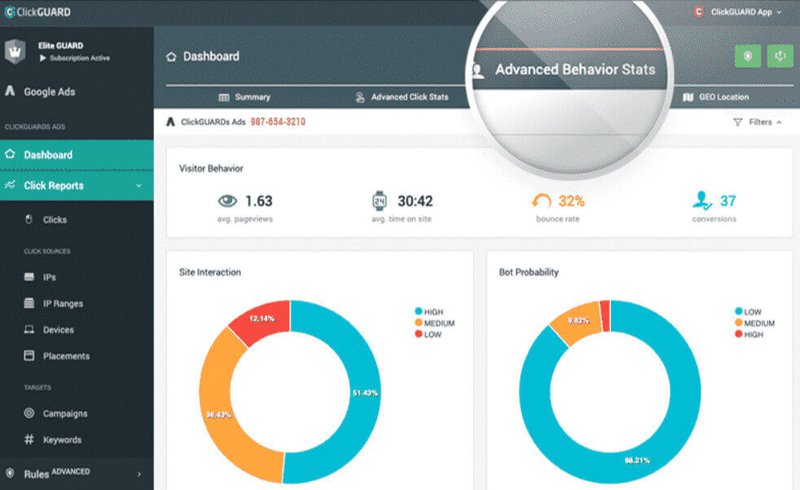Toggle MEDIUM legend in Site Interaction
The image size is (800, 490).
coord(435,323)
